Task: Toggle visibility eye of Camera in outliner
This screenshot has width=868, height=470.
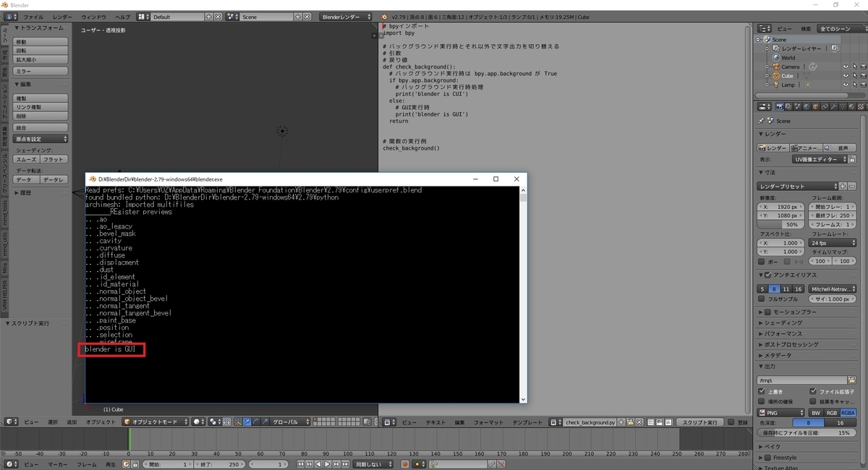Action: click(846, 67)
